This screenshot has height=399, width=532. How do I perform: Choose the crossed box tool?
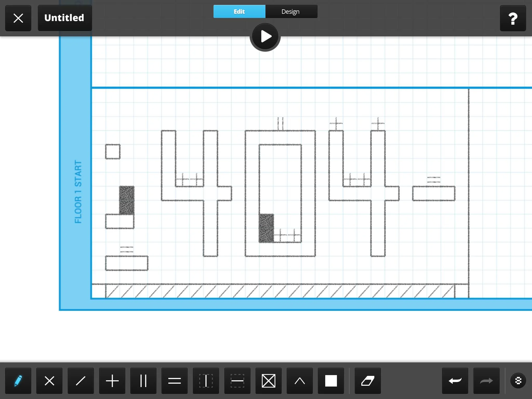268,381
